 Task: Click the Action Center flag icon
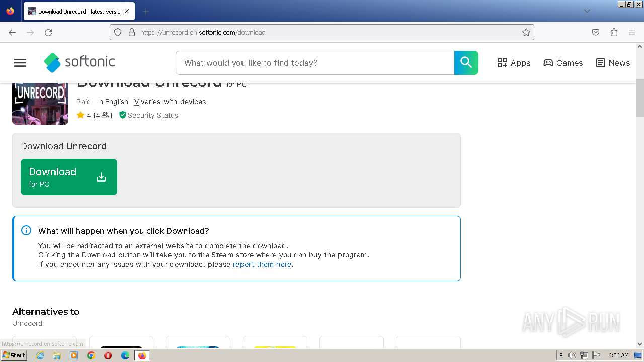pos(596,355)
